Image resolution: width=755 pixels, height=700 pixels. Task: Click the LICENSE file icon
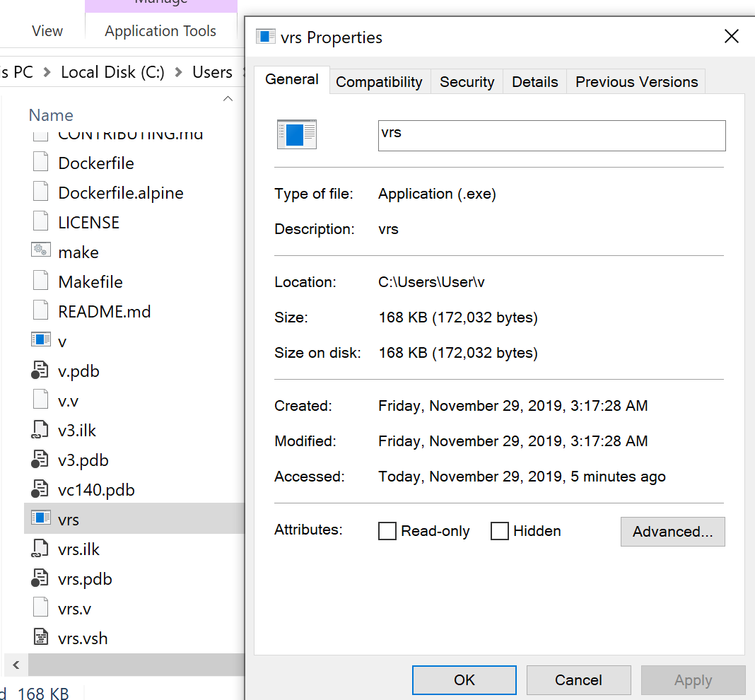40,221
